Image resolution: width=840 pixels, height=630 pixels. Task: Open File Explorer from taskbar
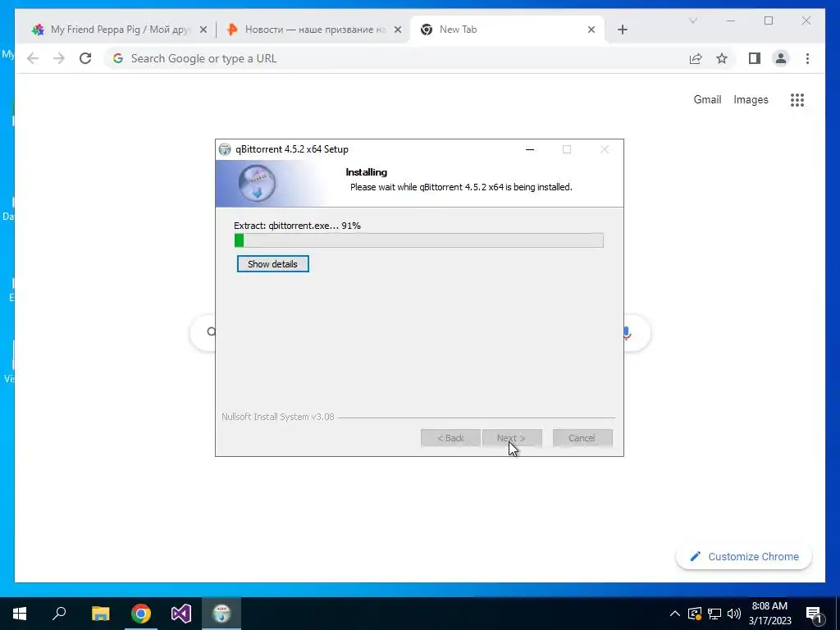pyautogui.click(x=100, y=614)
